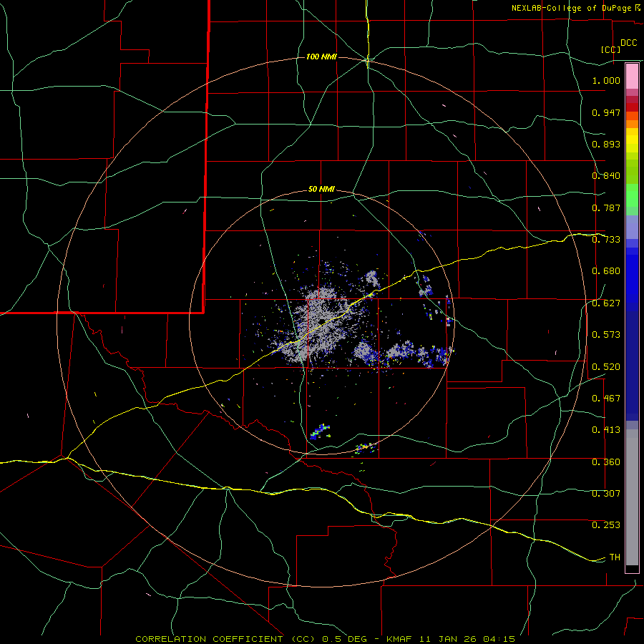Click the TH threshold label
Image resolution: width=644 pixels, height=644 pixels.
tap(615, 557)
